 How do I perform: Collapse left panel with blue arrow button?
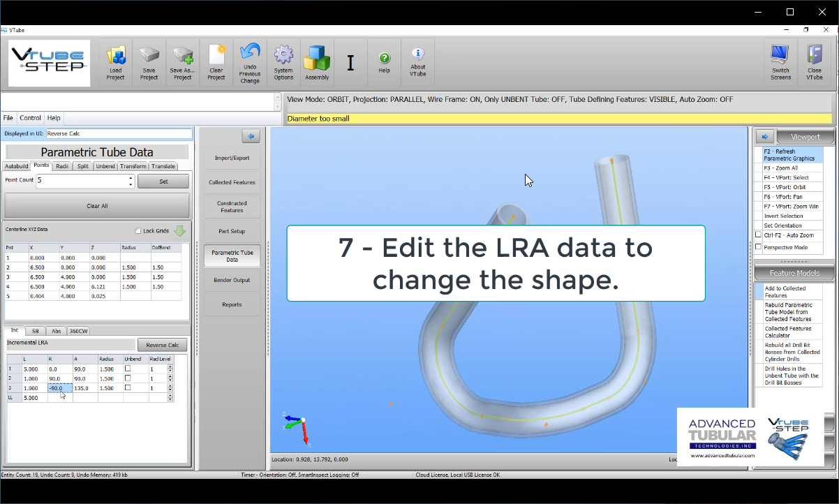point(250,136)
